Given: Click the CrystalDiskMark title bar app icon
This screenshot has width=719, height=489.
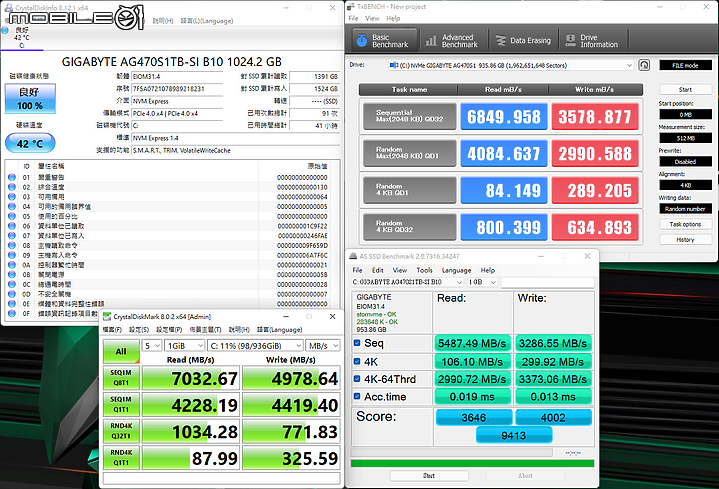Looking at the screenshot, I should (107, 317).
